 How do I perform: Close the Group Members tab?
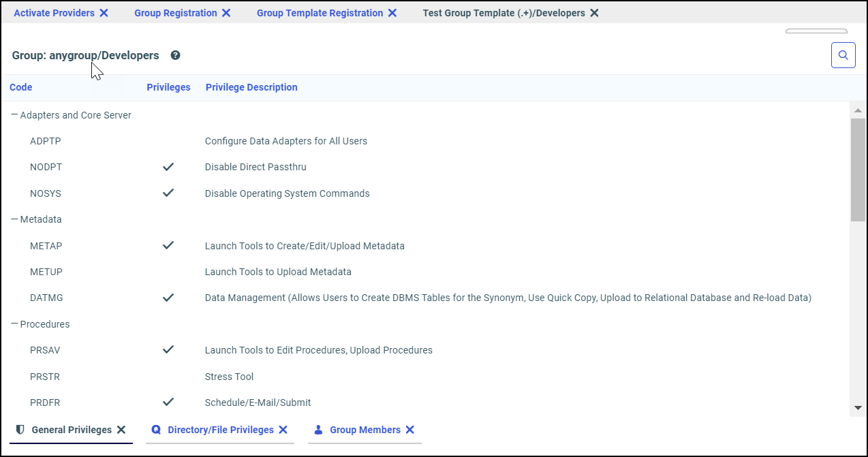(409, 429)
